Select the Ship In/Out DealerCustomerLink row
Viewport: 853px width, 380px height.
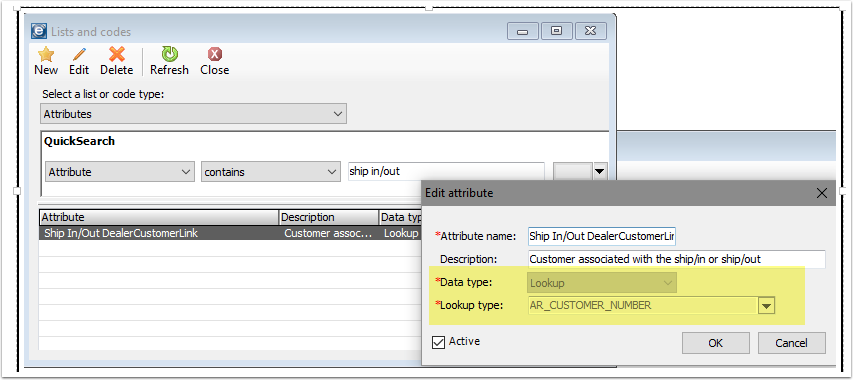[231, 233]
